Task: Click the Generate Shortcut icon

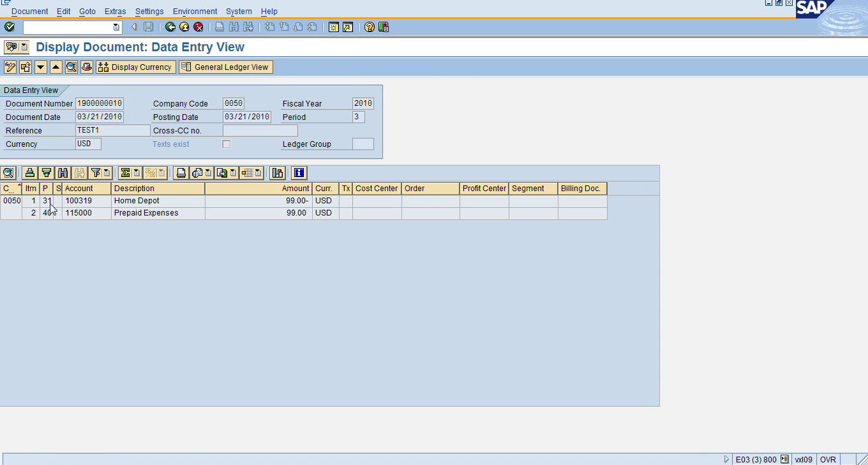Action: coord(347,27)
